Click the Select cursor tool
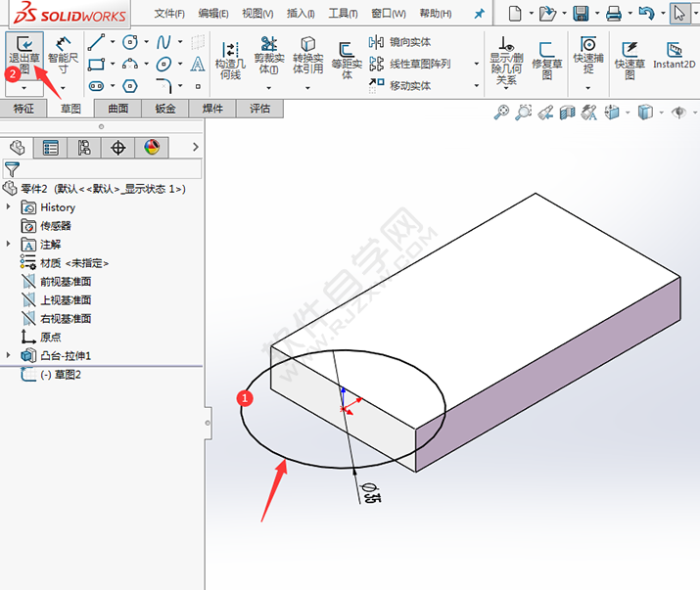700x590 pixels. click(679, 14)
